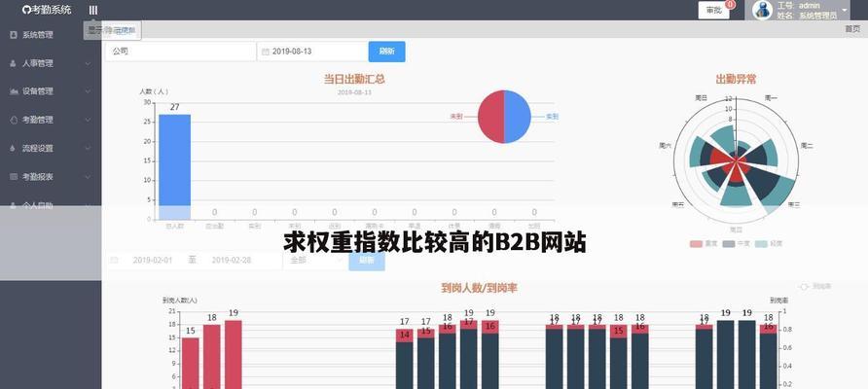Click the blue 刷新 button beside date

point(386,52)
